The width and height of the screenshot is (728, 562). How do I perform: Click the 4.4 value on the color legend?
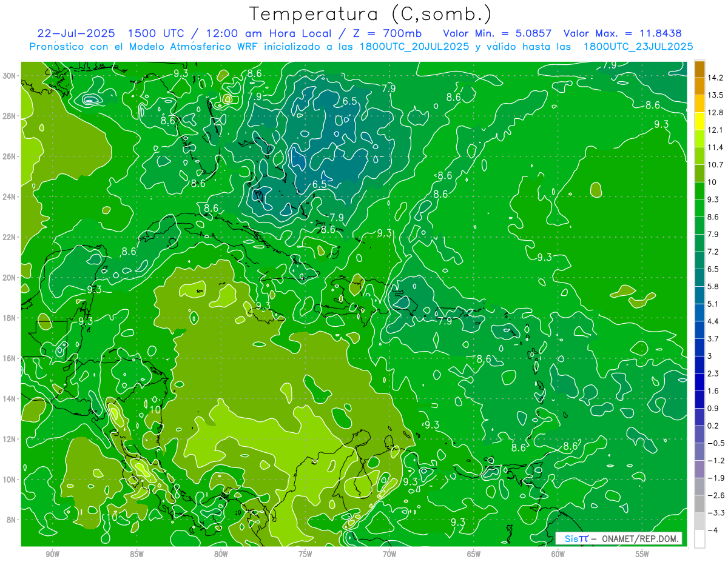click(x=713, y=321)
